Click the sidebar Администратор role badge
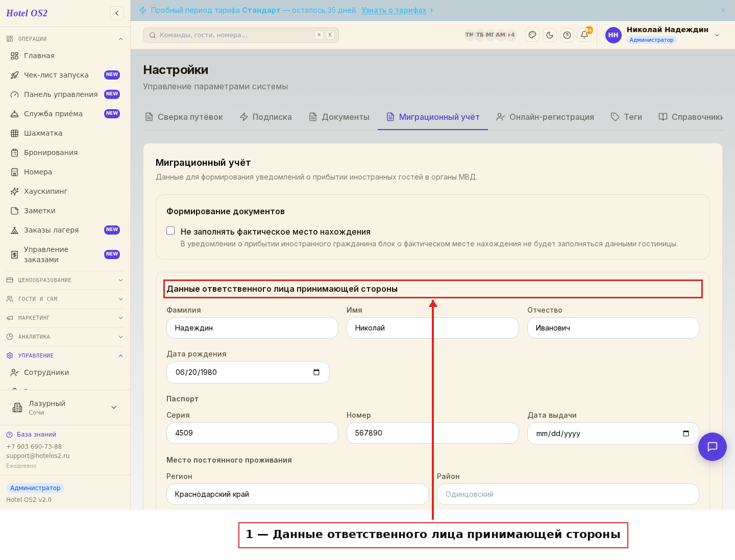735x560 pixels. coord(35,488)
